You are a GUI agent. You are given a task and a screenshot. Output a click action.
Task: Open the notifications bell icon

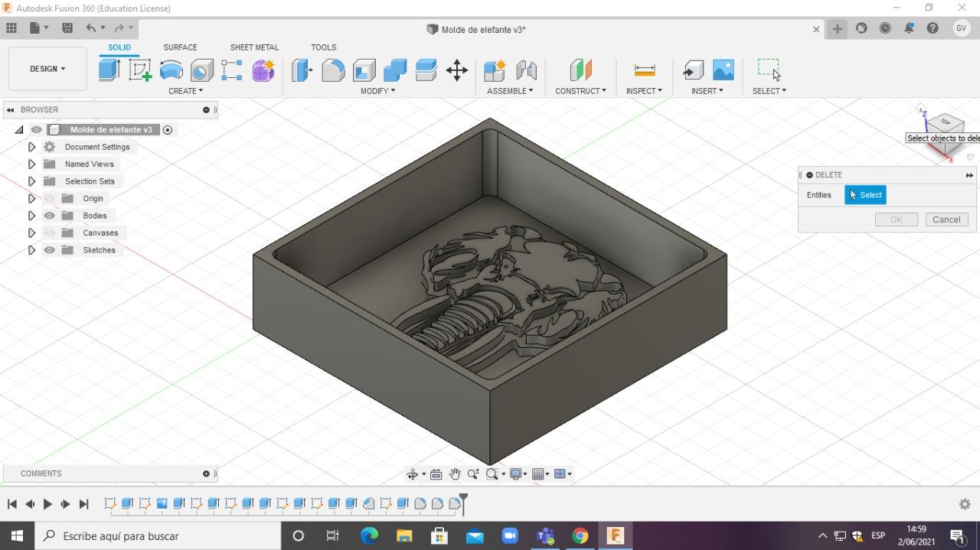click(x=909, y=28)
